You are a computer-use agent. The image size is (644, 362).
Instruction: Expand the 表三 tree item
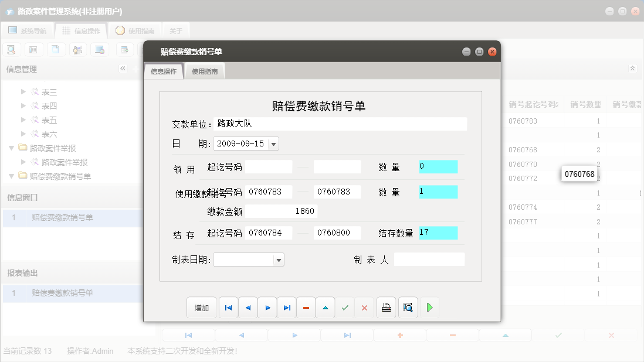(x=23, y=92)
